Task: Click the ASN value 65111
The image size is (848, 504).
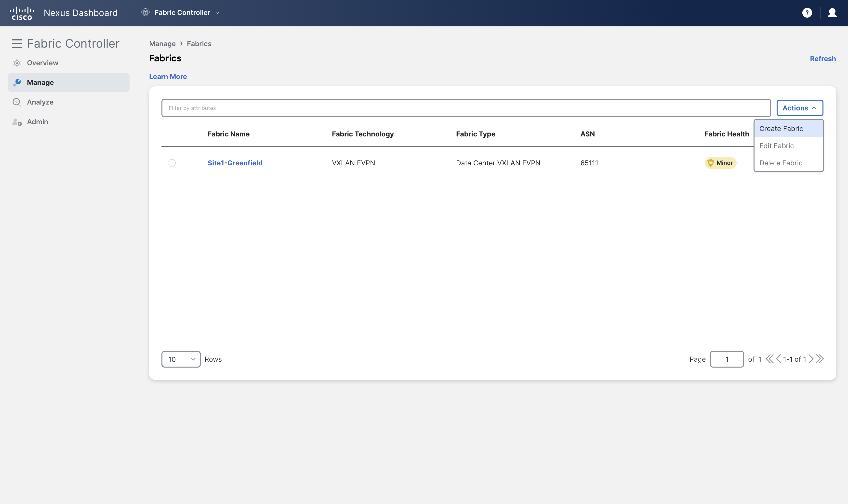Action: (589, 163)
